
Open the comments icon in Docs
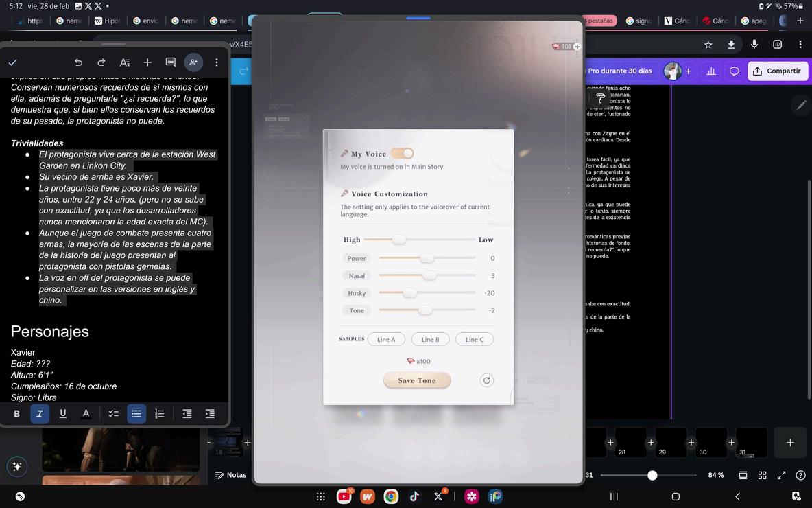pyautogui.click(x=170, y=62)
